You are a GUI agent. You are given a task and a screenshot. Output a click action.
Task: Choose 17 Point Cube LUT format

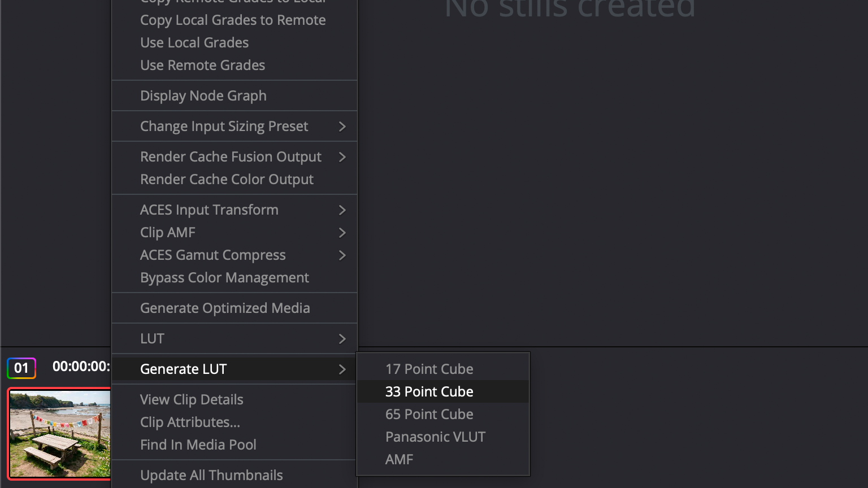(x=429, y=369)
